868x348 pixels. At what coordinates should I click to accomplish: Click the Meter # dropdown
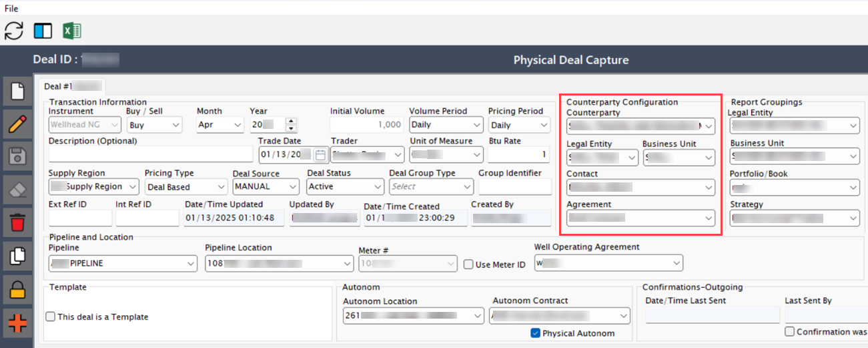click(408, 263)
